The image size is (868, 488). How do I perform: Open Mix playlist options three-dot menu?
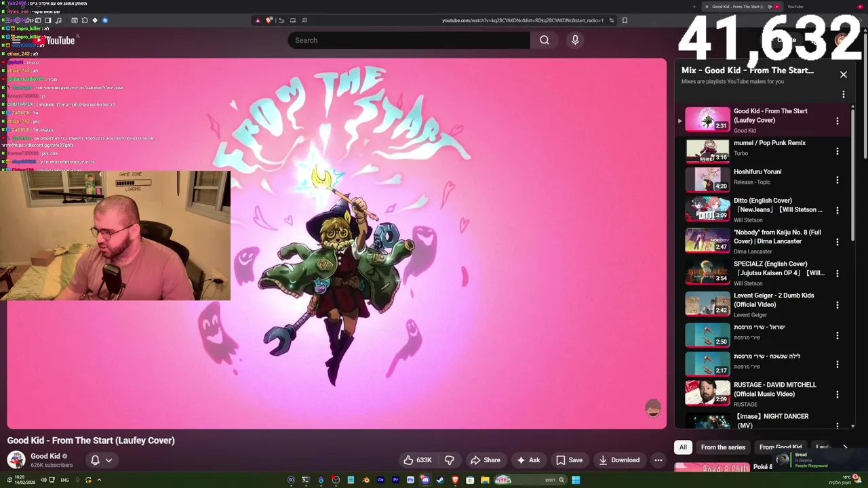(844, 94)
